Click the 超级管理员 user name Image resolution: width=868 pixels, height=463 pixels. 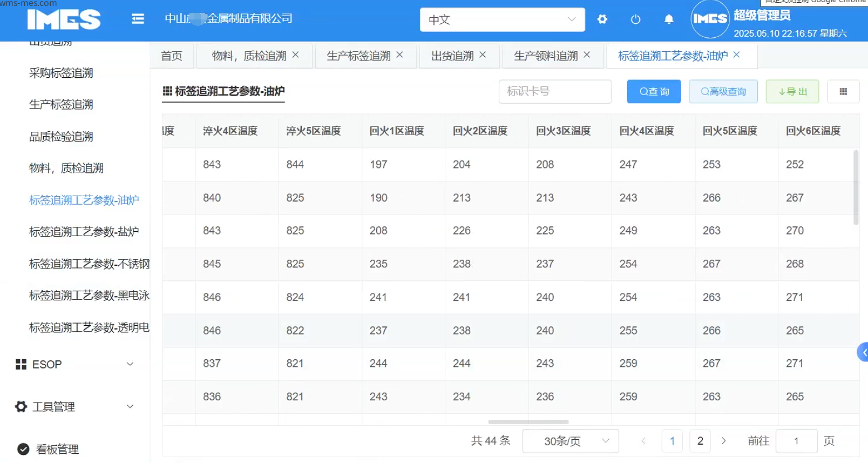tap(762, 15)
